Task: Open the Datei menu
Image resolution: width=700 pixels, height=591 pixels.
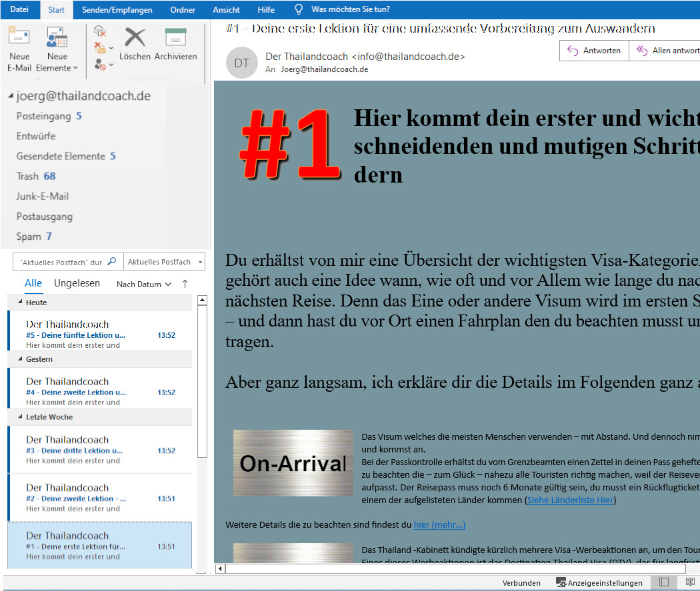Action: coord(19,9)
